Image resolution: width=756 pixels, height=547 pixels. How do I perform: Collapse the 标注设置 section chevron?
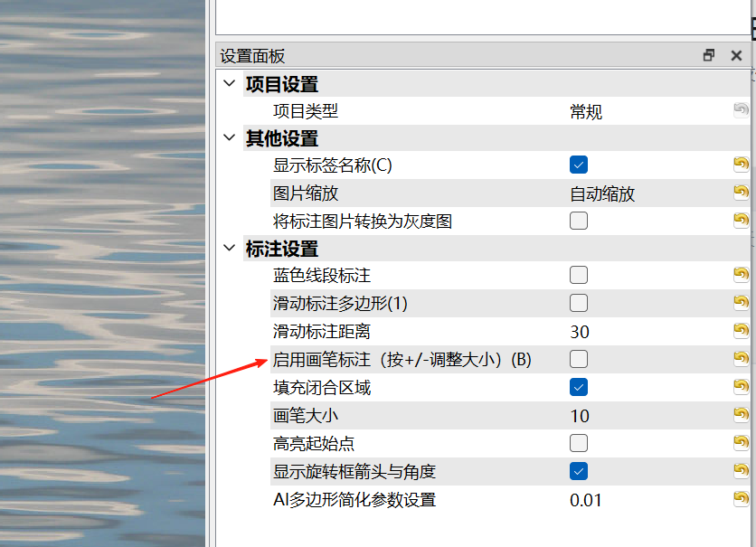coord(229,249)
